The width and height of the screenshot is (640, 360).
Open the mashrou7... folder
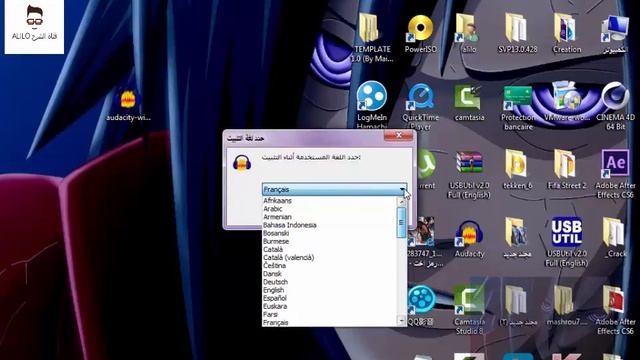pyautogui.click(x=564, y=300)
